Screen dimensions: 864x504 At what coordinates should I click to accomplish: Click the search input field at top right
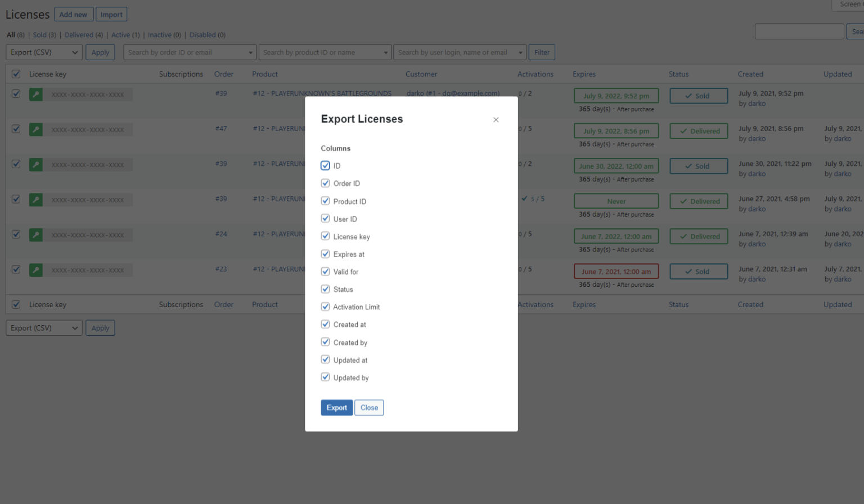click(x=799, y=31)
